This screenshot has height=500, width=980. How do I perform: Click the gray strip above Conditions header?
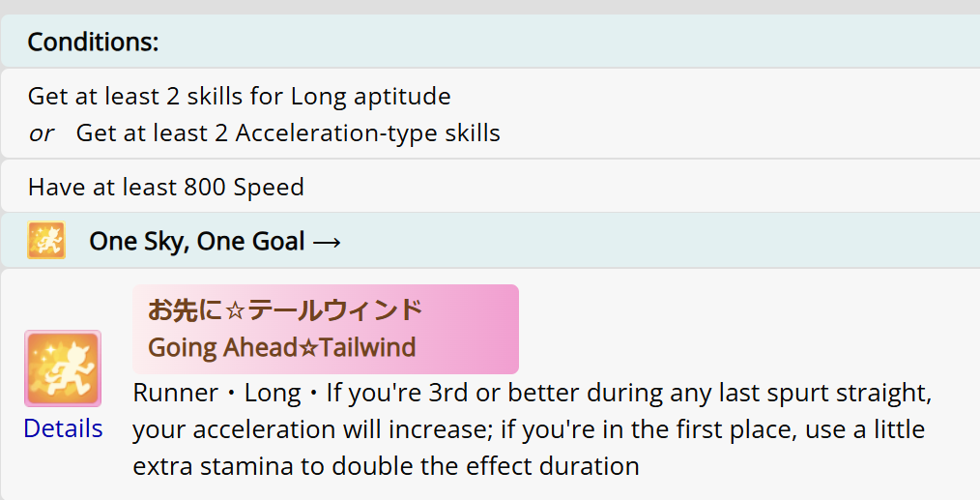pyautogui.click(x=489, y=7)
